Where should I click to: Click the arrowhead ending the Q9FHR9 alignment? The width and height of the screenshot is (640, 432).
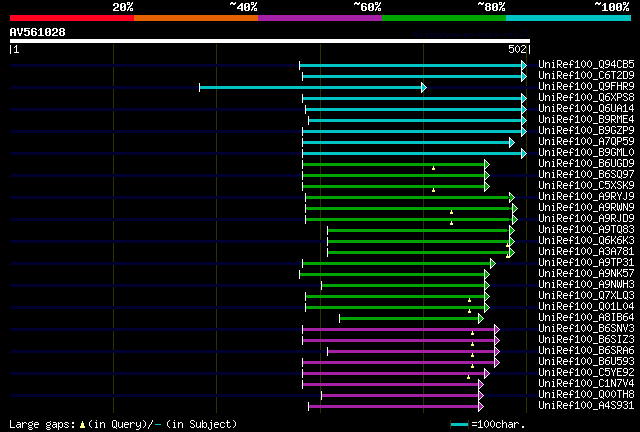tap(424, 87)
